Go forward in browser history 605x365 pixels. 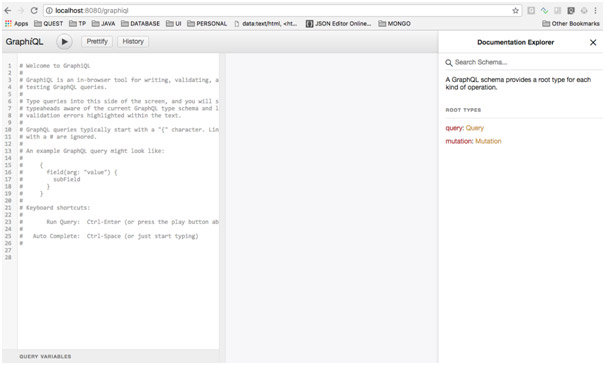coord(21,10)
